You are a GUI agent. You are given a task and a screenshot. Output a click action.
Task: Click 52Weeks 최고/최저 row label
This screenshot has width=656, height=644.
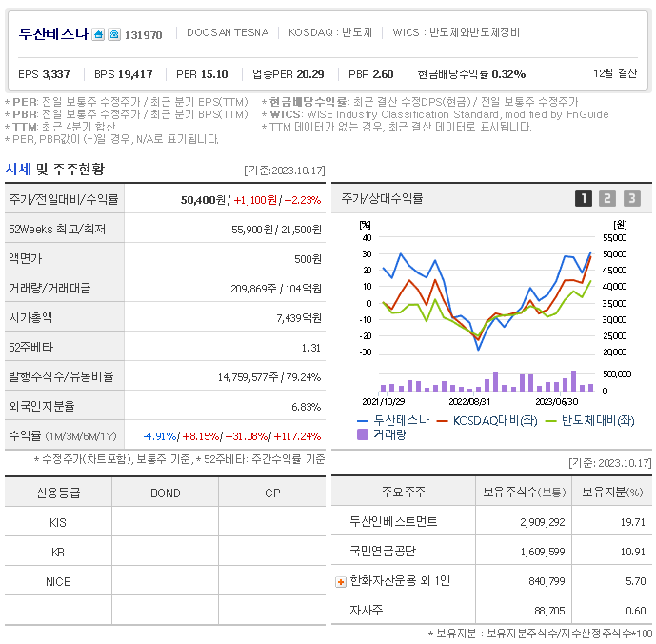[57, 229]
